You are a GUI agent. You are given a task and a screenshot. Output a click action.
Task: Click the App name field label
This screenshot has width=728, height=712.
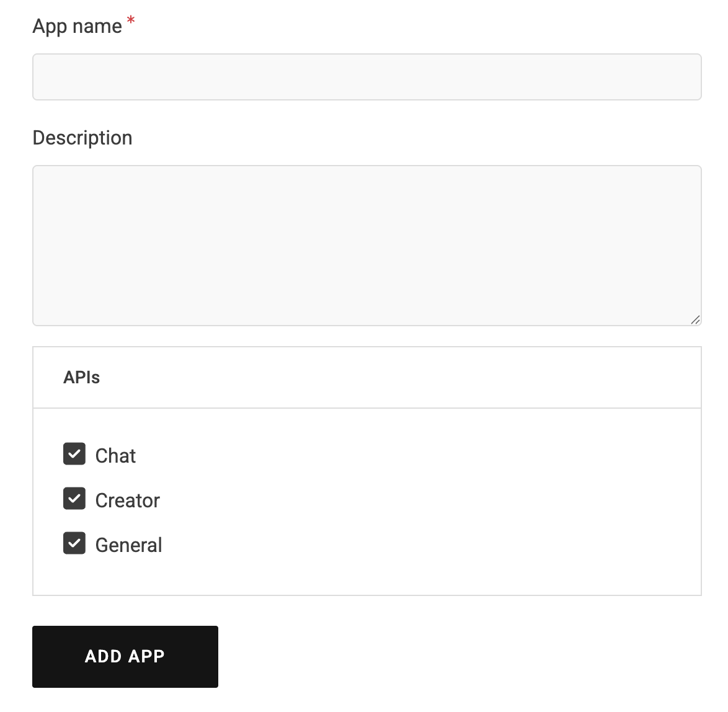(77, 26)
